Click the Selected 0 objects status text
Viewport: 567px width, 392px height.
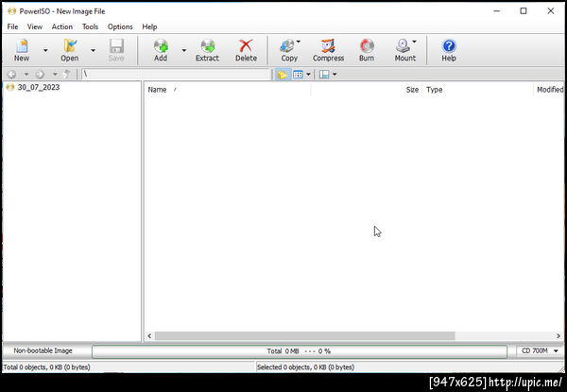305,367
